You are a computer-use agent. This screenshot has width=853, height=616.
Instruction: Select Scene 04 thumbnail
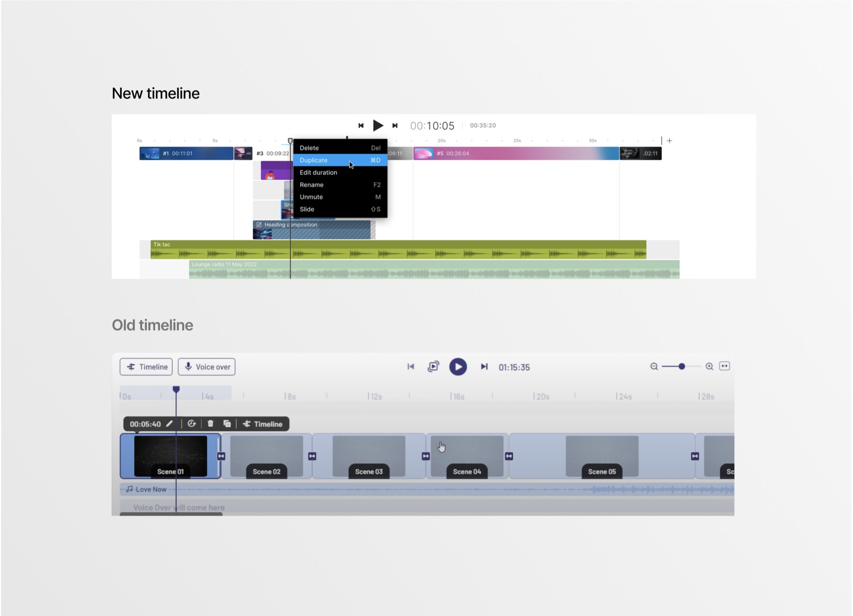(467, 456)
